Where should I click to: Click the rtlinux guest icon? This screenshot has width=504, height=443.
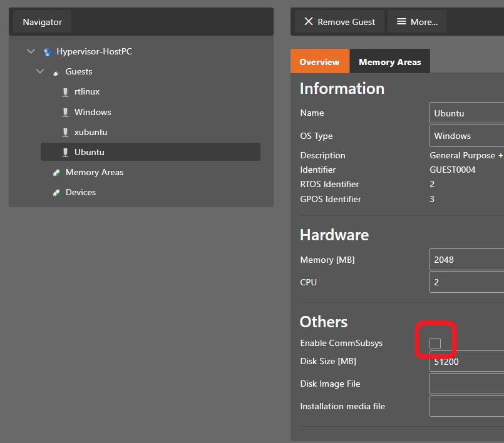click(65, 92)
